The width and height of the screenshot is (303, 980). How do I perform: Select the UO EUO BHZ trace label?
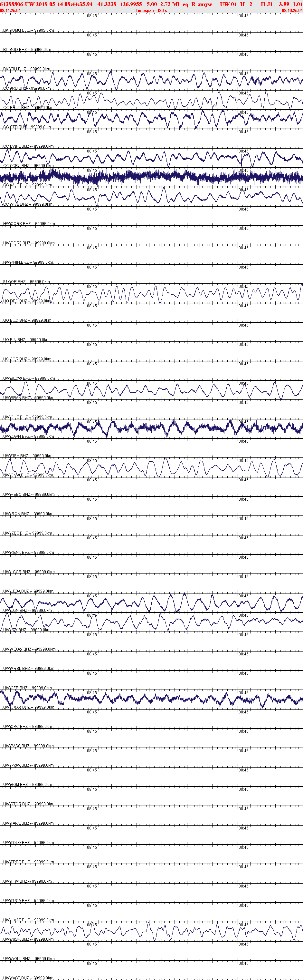(27, 320)
